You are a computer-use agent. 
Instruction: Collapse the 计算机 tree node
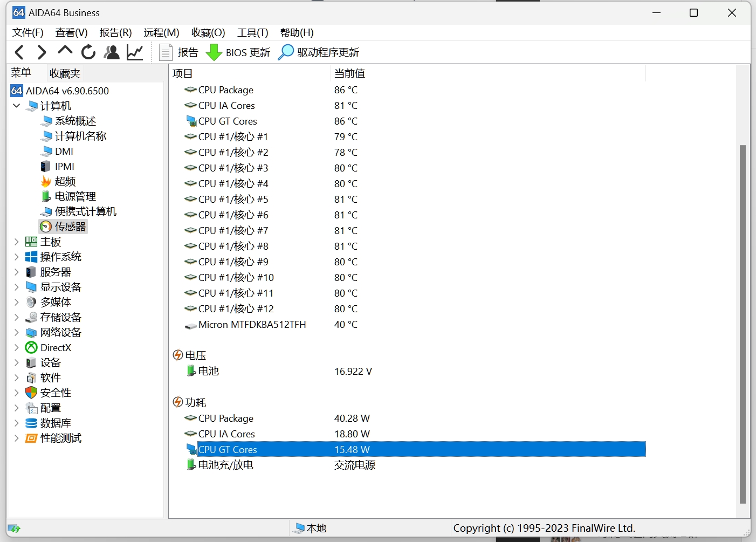coord(17,106)
